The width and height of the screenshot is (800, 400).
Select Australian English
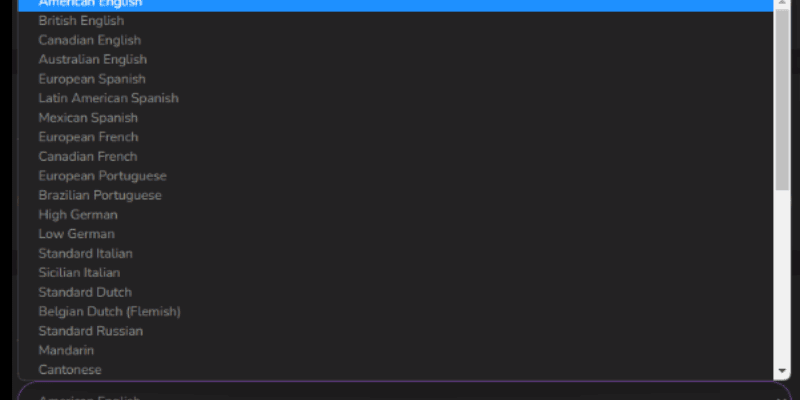(395, 60)
